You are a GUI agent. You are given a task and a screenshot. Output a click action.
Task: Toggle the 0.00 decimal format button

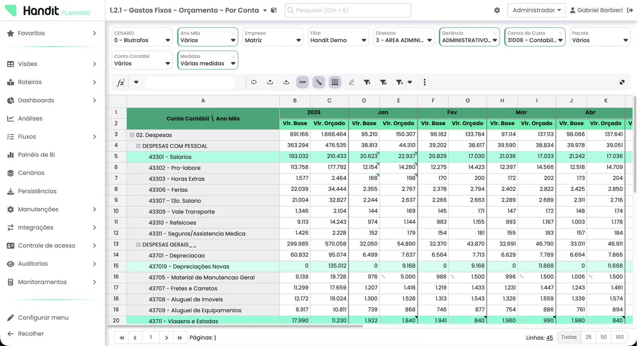click(302, 82)
